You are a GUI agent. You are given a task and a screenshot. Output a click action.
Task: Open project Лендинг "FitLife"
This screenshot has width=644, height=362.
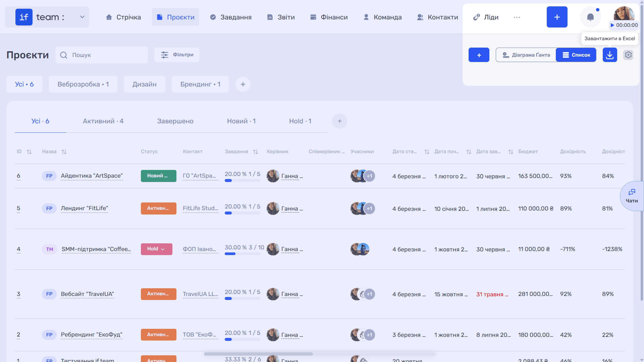pos(85,208)
